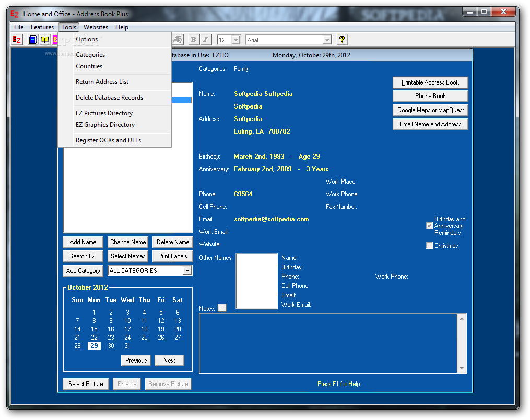Click the phone number 69564

click(x=243, y=194)
